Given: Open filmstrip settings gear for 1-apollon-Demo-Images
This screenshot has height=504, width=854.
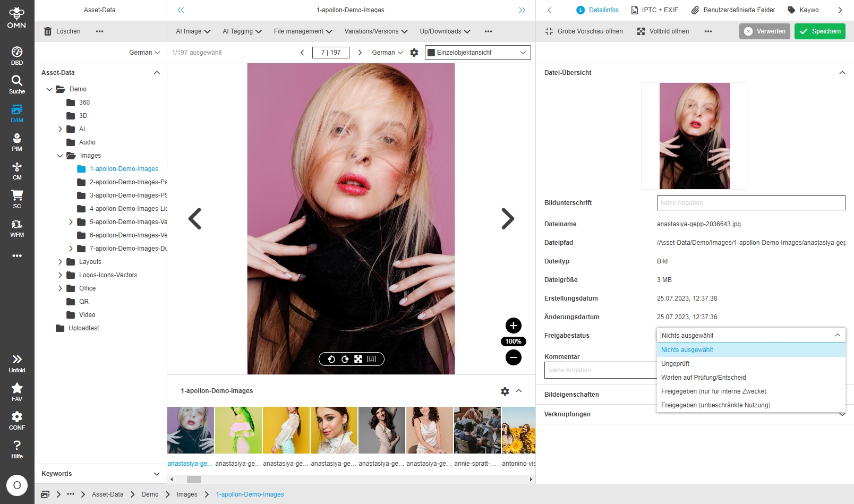Looking at the screenshot, I should pos(505,391).
